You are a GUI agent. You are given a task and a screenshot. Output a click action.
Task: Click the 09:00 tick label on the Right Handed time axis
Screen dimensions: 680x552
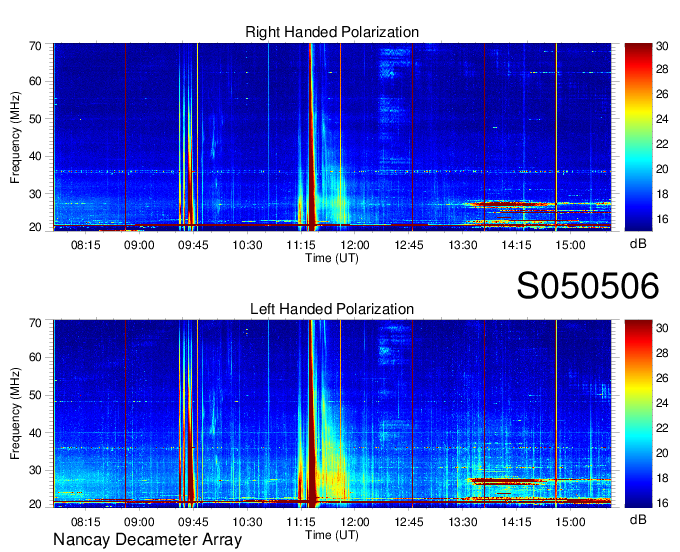coord(139,245)
